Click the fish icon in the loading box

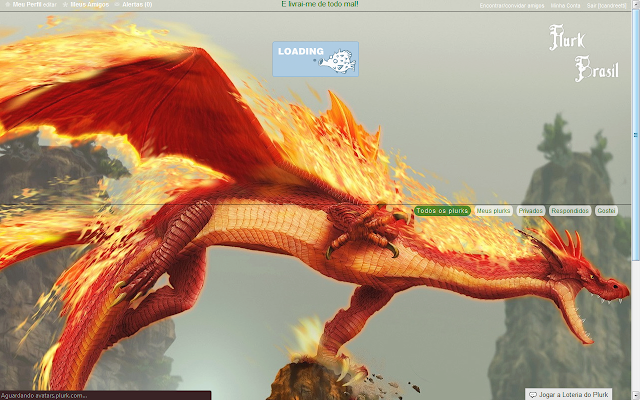338,62
